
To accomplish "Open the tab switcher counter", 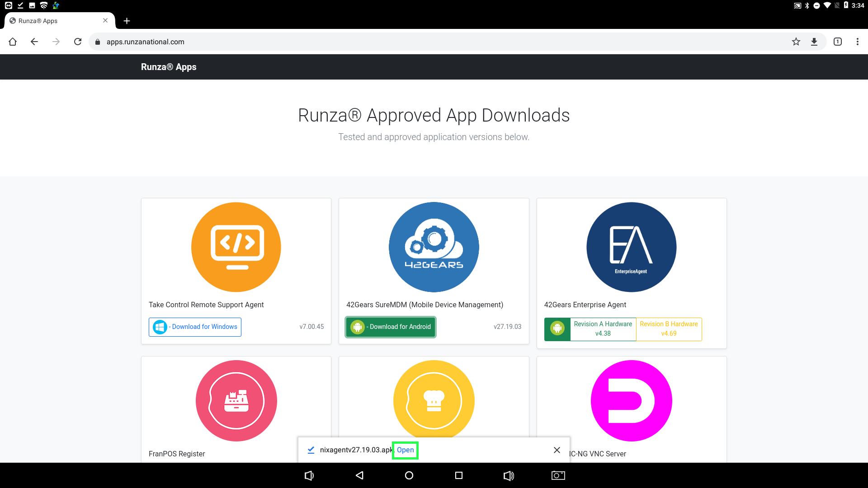I will pyautogui.click(x=838, y=42).
